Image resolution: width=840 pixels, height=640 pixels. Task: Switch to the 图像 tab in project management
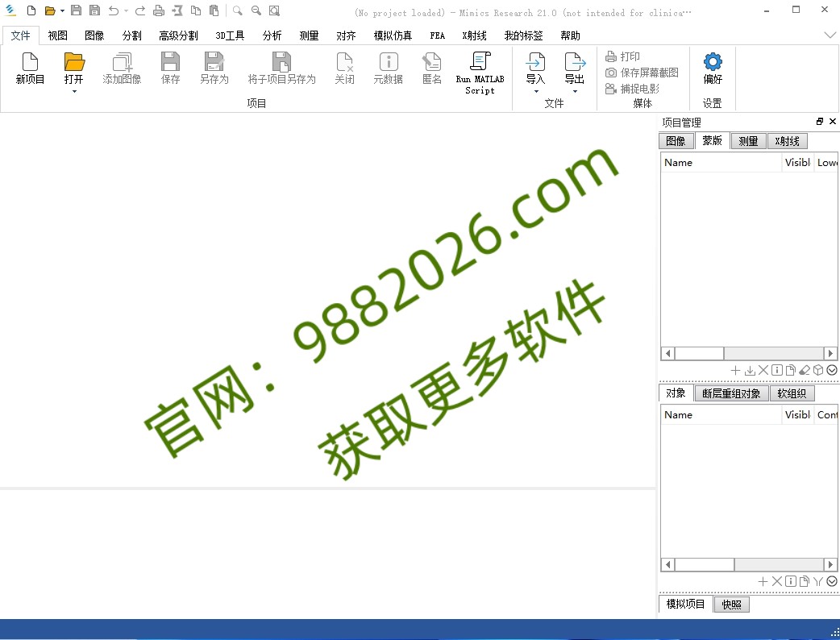click(676, 141)
